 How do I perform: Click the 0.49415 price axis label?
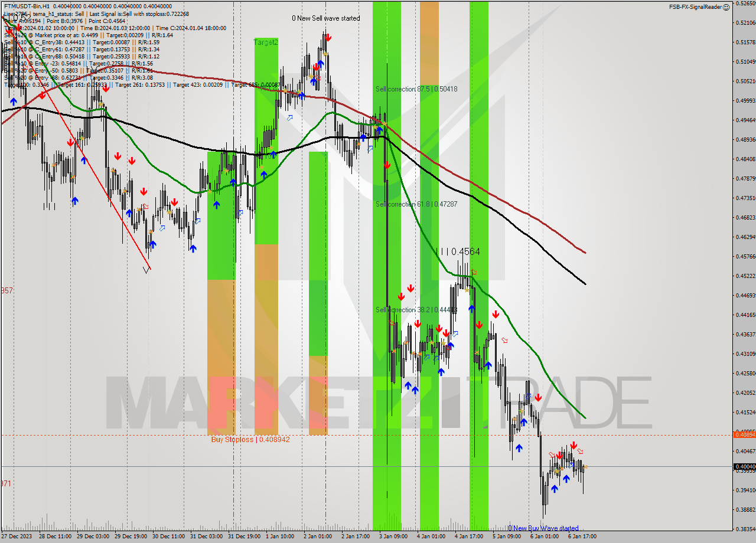click(746, 120)
